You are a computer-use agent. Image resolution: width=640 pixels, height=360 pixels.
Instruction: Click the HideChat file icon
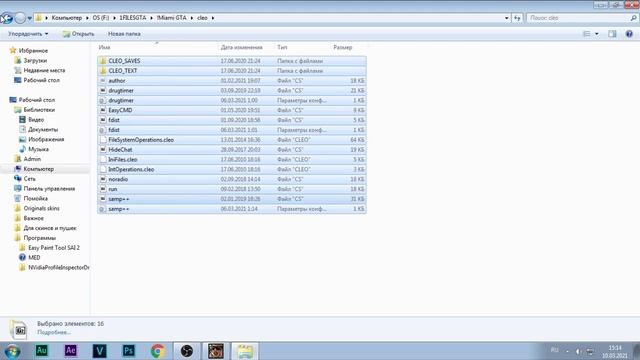point(103,150)
